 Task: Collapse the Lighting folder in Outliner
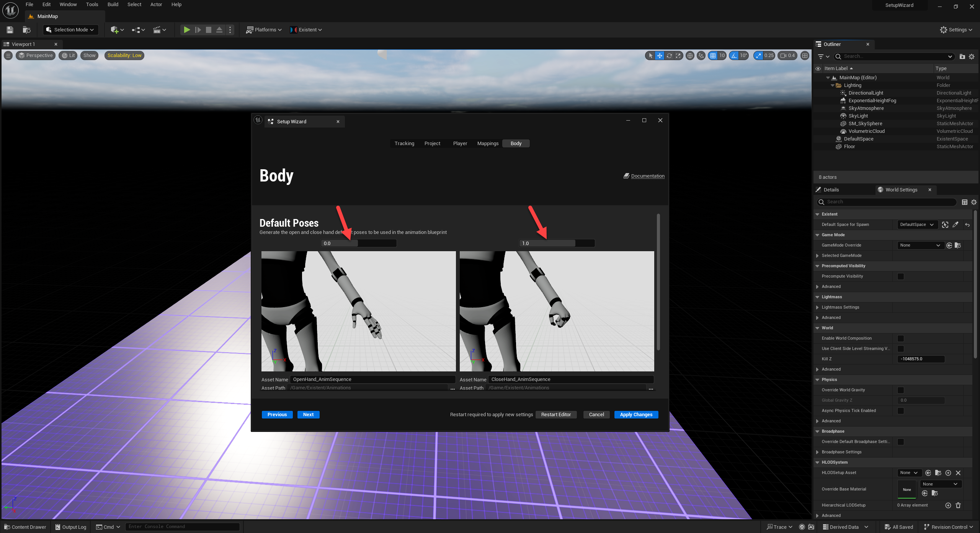833,85
